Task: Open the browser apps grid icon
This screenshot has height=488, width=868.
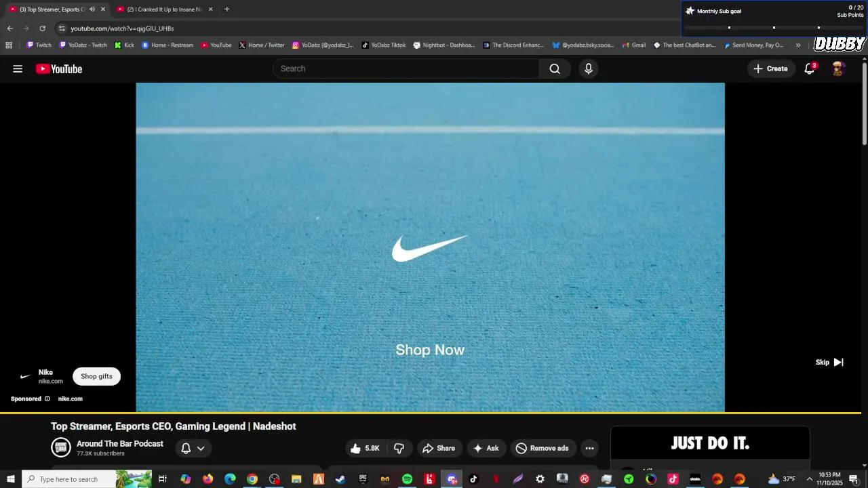Action: click(x=9, y=45)
